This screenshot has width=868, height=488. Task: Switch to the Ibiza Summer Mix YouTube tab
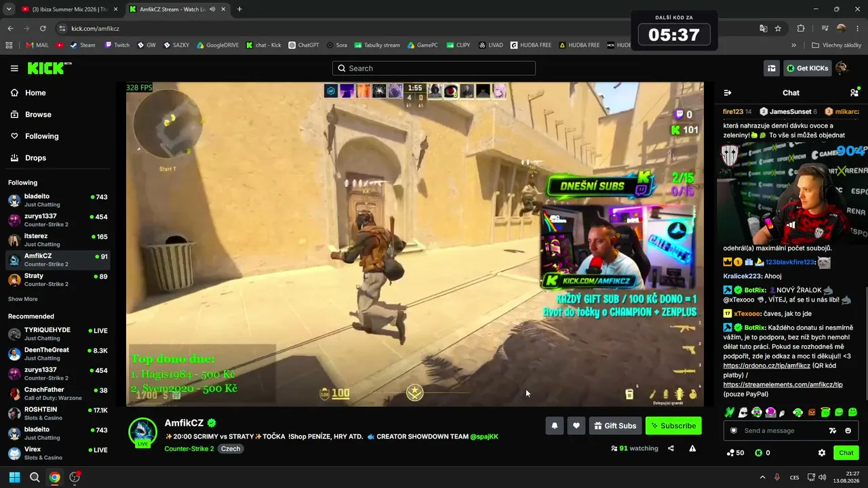tap(70, 9)
